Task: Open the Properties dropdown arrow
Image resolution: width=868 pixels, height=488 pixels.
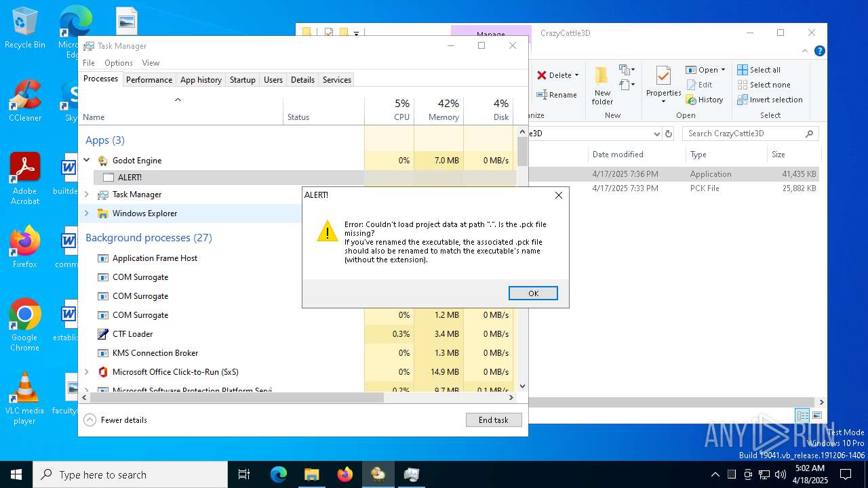Action: tap(663, 101)
